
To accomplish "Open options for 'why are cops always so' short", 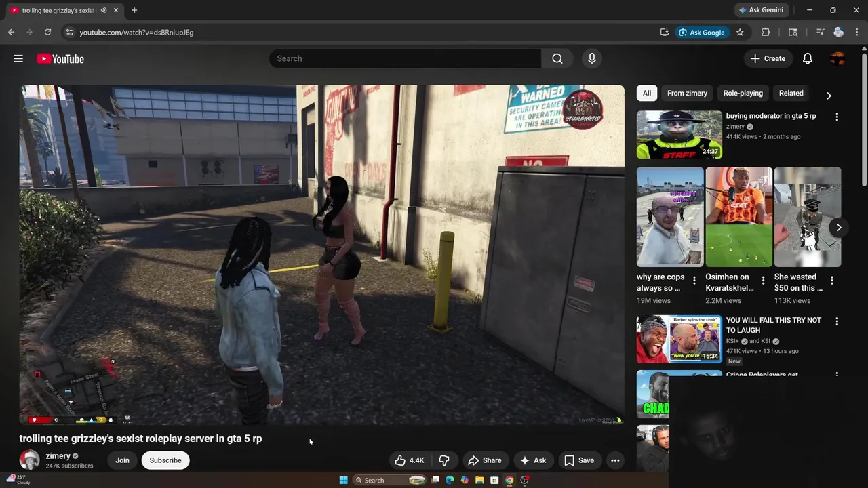I will [694, 280].
